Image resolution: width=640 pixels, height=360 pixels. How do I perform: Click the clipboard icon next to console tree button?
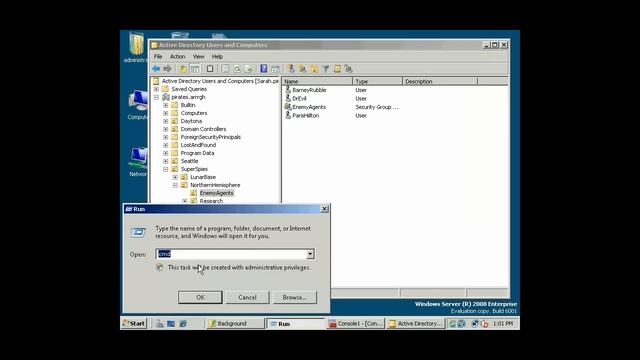(210, 69)
